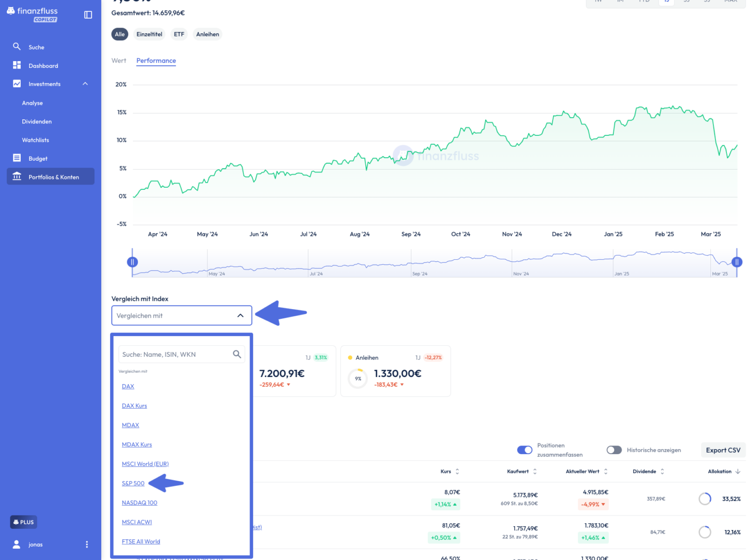
Task: Choose FTSE All World index
Action: point(141,541)
